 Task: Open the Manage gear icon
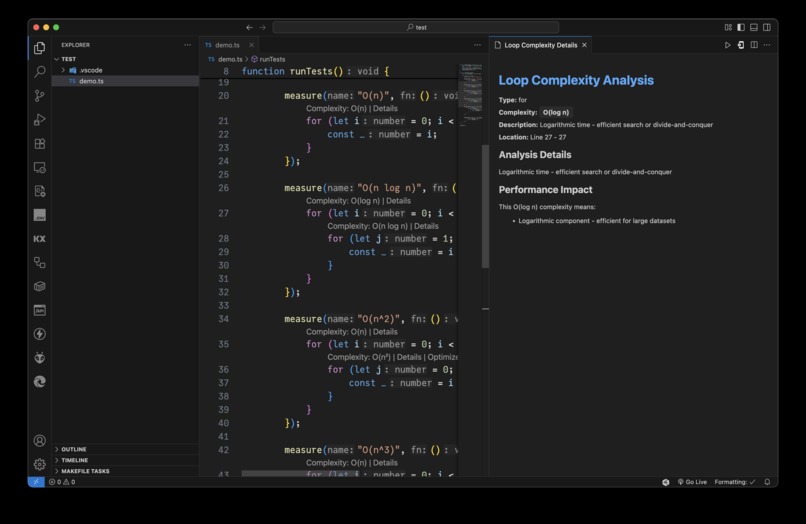click(x=40, y=464)
